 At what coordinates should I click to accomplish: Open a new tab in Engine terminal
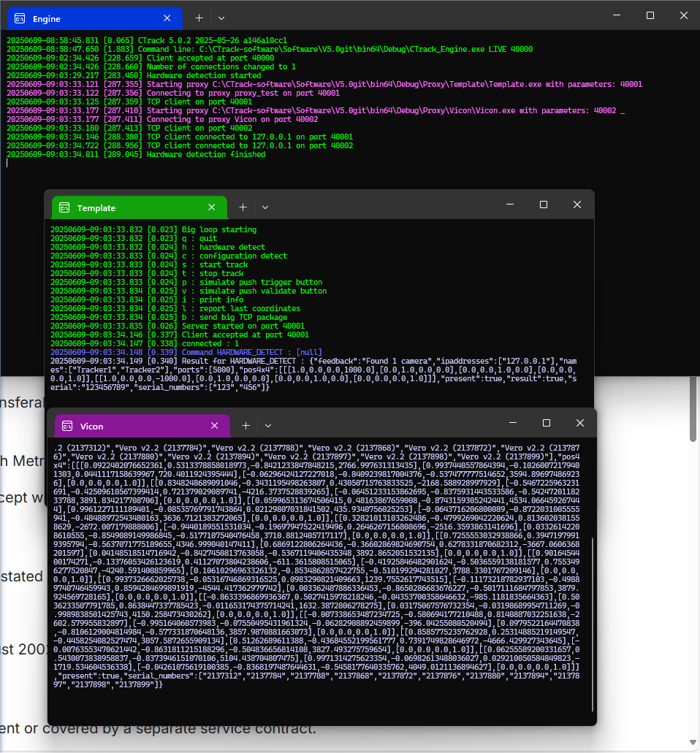199,18
